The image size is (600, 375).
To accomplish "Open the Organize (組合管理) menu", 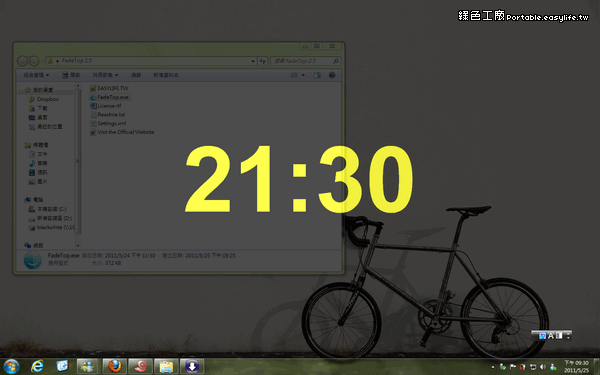I will (36, 75).
